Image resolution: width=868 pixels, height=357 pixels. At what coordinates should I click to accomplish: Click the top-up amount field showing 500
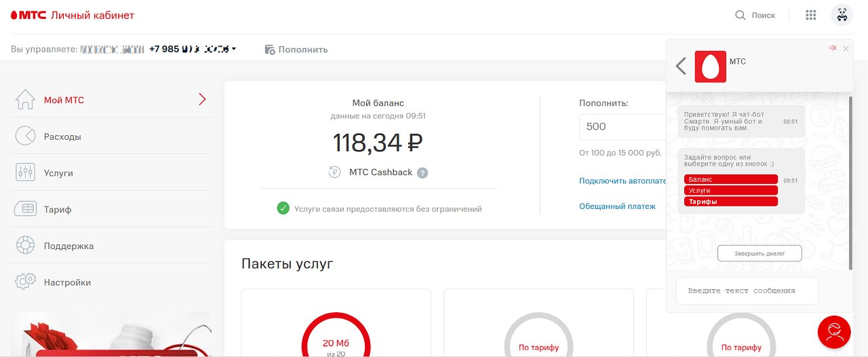tap(623, 127)
